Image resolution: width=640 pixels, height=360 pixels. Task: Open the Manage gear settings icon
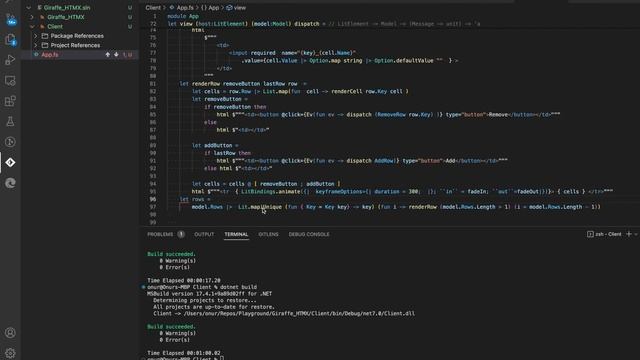coord(10,353)
